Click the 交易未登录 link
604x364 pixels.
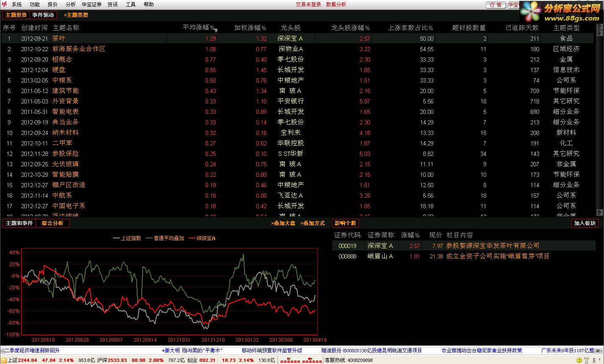point(308,5)
